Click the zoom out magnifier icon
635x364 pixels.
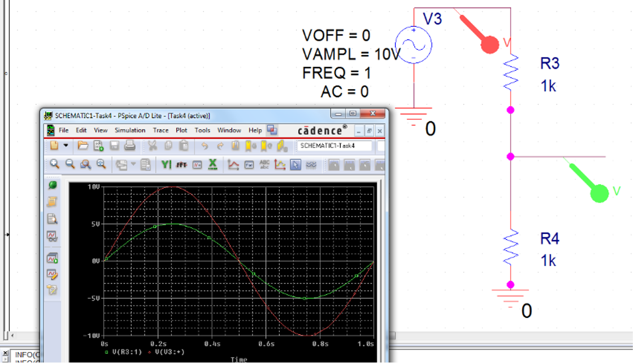coord(70,164)
